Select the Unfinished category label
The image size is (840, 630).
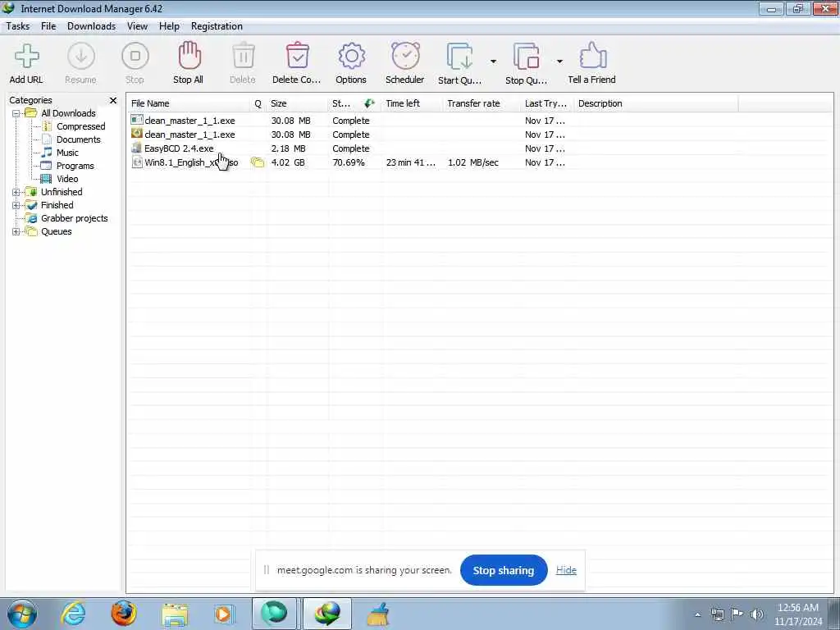pos(62,192)
